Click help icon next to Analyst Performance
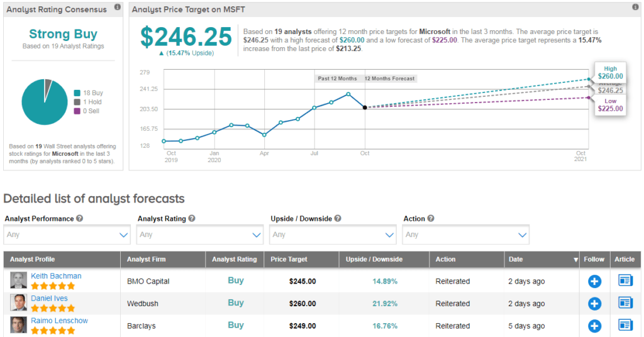 [x=80, y=219]
